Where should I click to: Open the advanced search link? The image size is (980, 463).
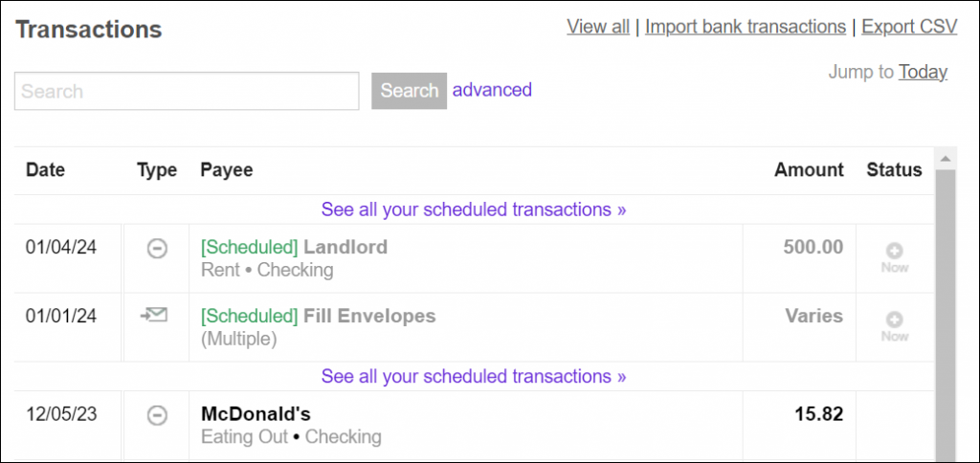click(x=492, y=90)
